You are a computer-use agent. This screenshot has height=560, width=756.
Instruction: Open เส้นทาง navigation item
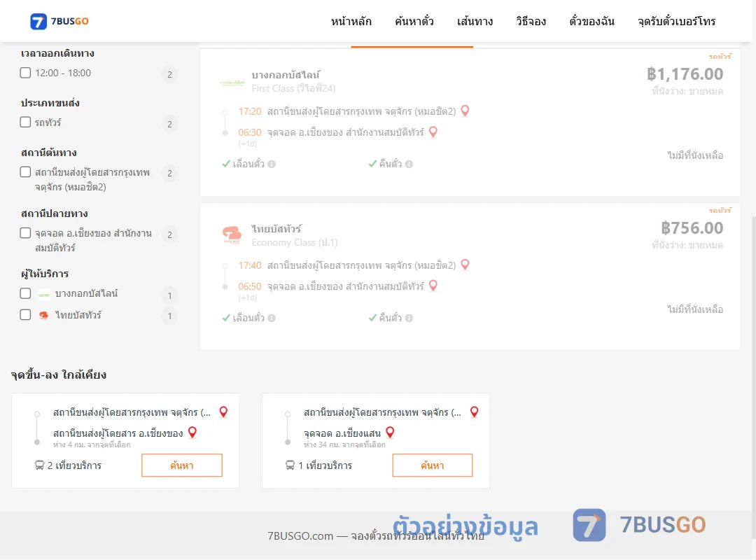point(475,21)
